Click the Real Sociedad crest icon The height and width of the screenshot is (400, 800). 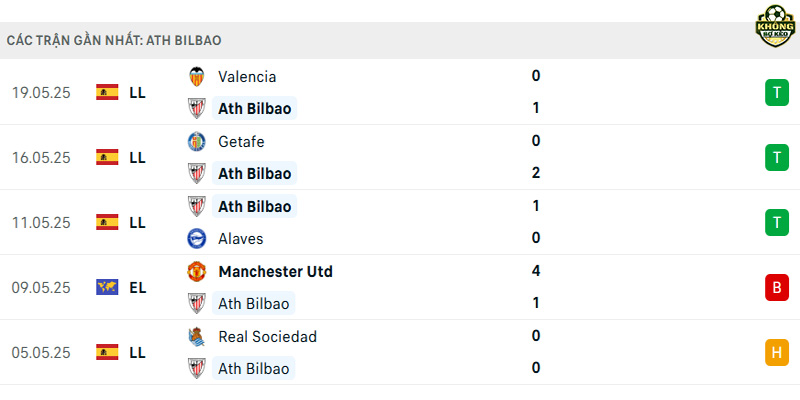(196, 337)
